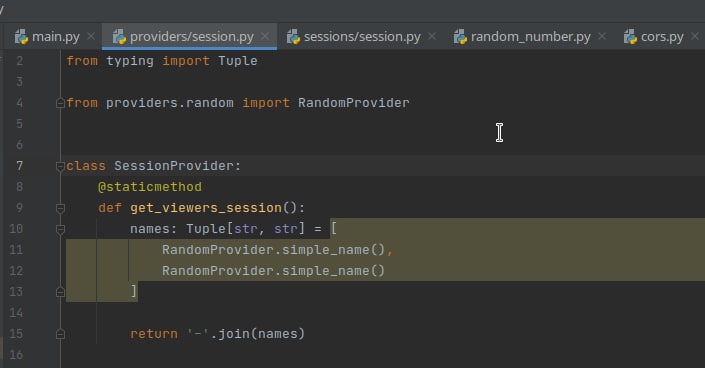This screenshot has width=705, height=368.
Task: Click the Tuple import on line 2
Action: [x=238, y=61]
